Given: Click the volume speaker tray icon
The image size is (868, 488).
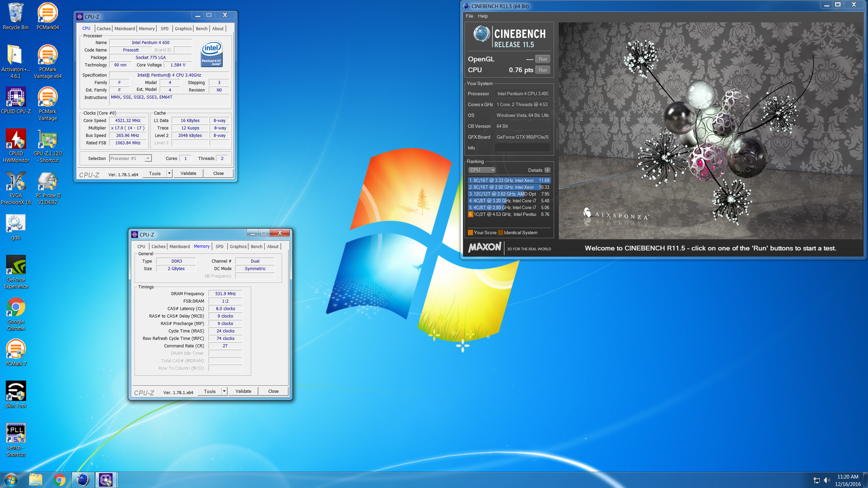Looking at the screenshot, I should tap(827, 480).
